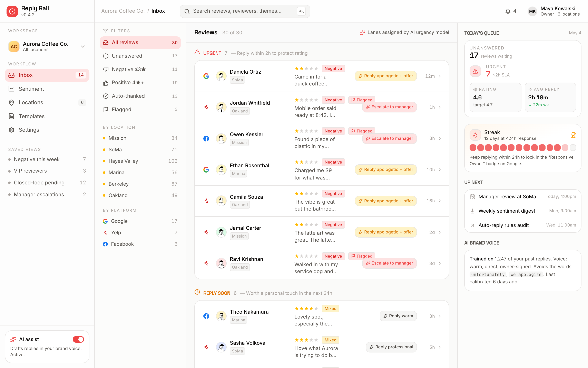The width and height of the screenshot is (588, 368).
Task: Click the calendar icon beside Manager review at SoMa
Action: click(472, 197)
